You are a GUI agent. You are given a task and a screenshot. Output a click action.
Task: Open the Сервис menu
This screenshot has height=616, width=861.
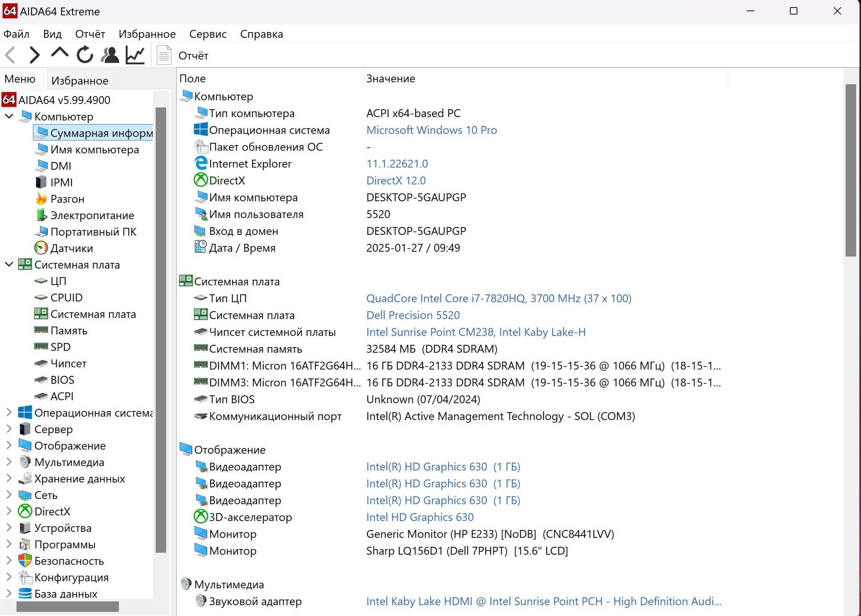click(208, 34)
